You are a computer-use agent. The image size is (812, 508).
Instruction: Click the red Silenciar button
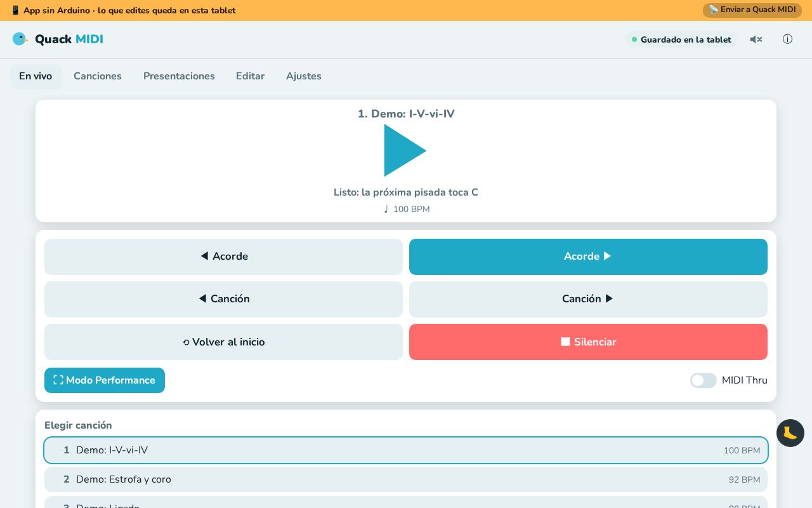(x=588, y=342)
